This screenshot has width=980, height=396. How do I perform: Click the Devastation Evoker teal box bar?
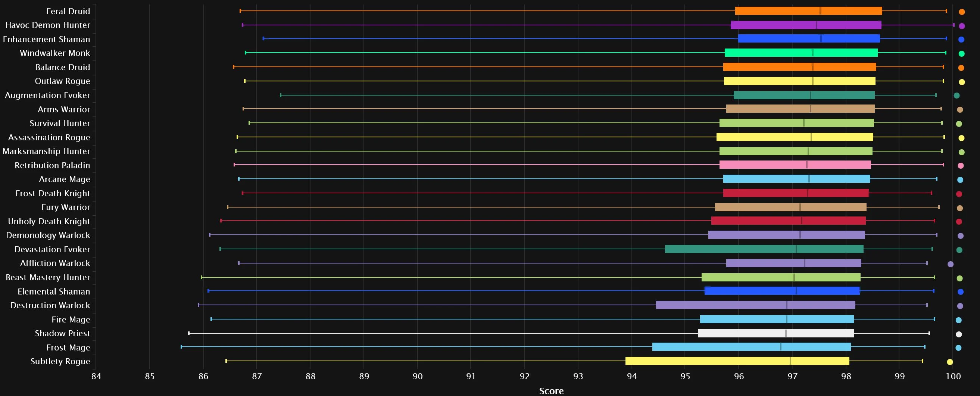click(764, 249)
